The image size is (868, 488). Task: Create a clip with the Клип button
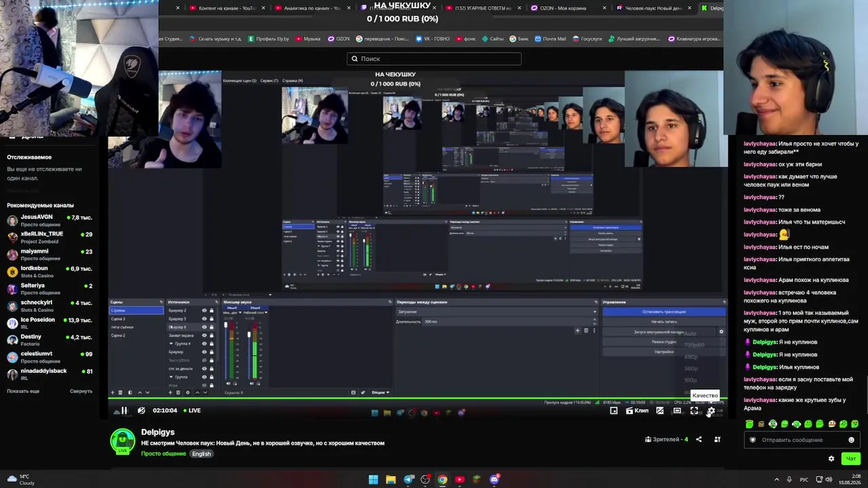637,410
